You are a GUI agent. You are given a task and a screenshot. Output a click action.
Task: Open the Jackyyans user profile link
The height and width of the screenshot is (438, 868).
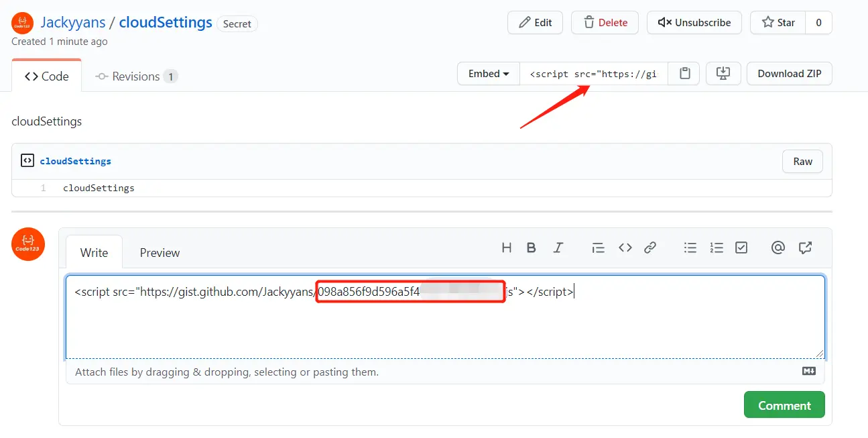73,22
